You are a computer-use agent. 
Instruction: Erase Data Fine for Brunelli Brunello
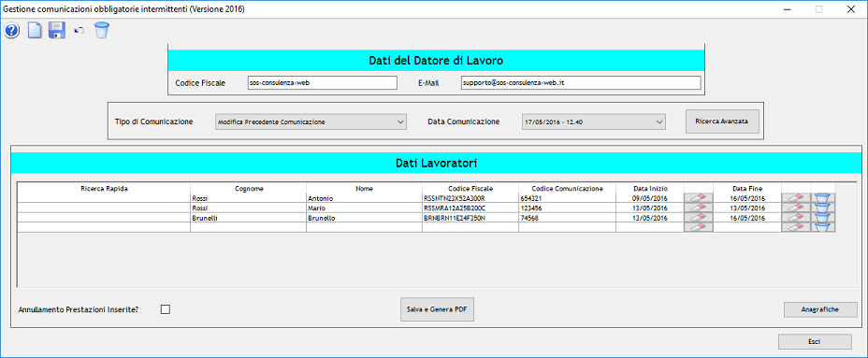796,218
